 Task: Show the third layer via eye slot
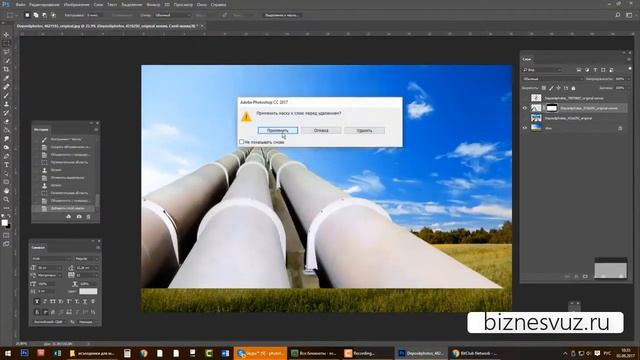tap(525, 118)
